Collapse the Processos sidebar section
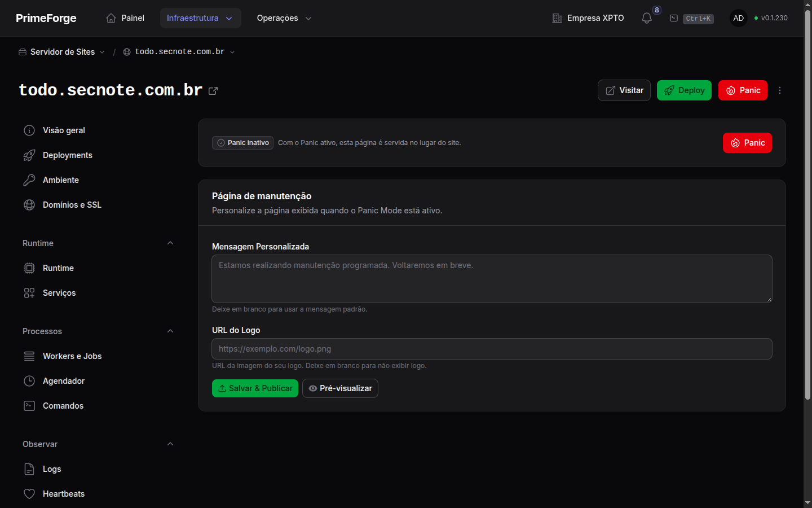 pos(170,331)
